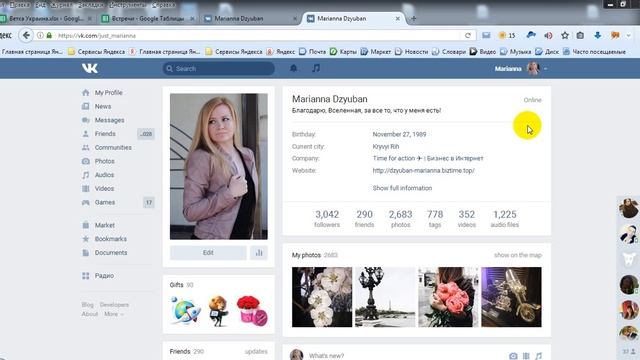Open the Developers footer link

[x=114, y=305]
